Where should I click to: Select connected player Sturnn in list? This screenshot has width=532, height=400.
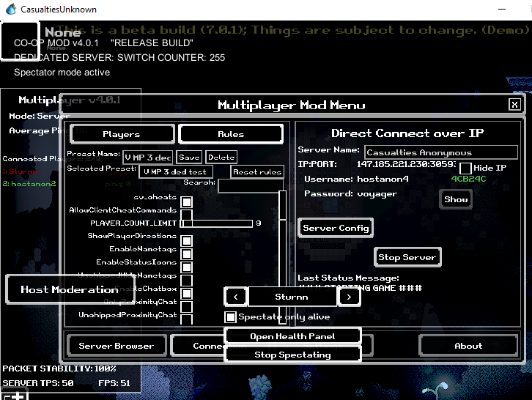point(20,171)
